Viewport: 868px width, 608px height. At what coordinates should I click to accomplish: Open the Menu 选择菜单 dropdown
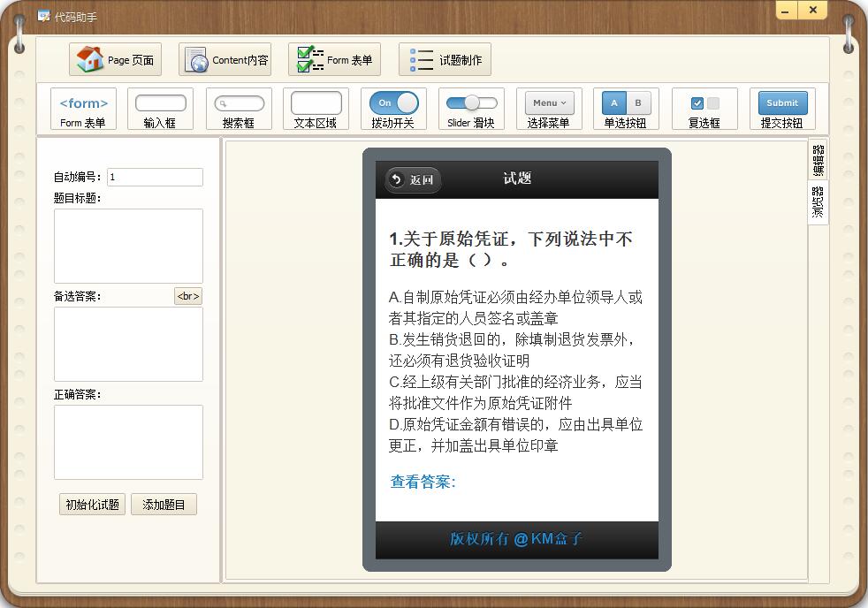[x=548, y=103]
